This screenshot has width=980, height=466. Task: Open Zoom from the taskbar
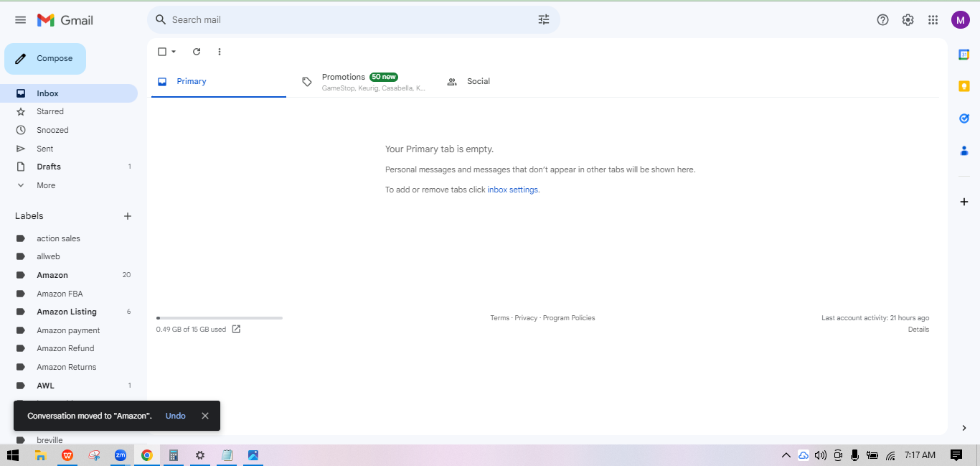click(x=121, y=455)
